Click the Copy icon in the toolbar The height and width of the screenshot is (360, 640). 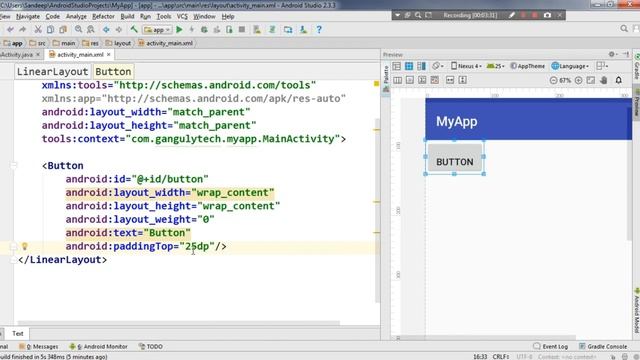point(50,29)
